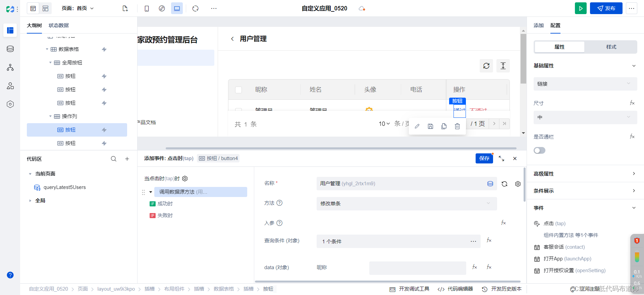Open the 链接 type dropdown
Viewport: 644px width, 295px height.
tap(585, 84)
